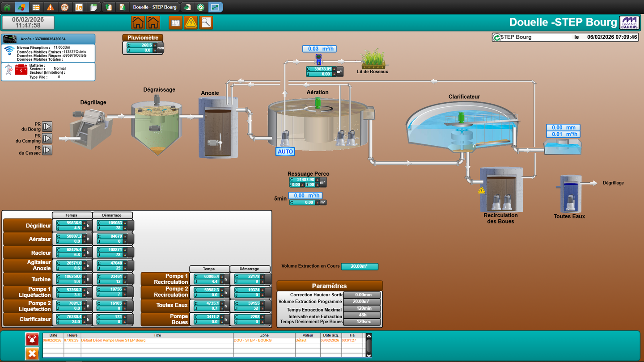Click the magnifying glass search button
Screen dimensions: 644x362
coord(206,22)
